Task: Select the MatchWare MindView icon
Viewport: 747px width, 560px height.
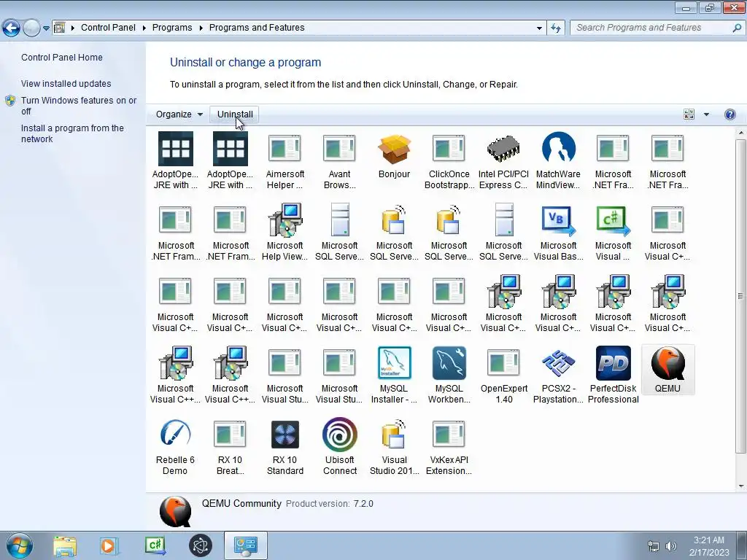Action: (558, 149)
